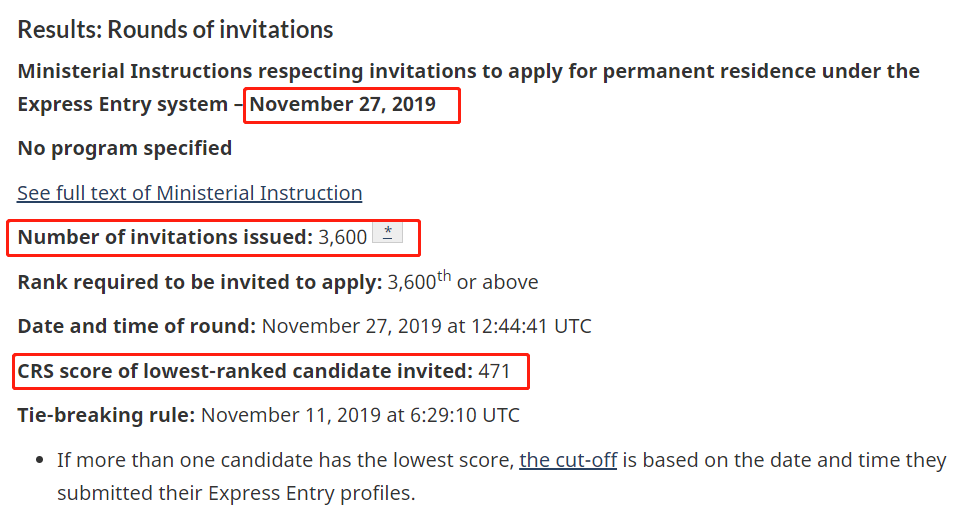Click the 12:44:41 UTC round timestamp
This screenshot has height=528, width=957.
(x=531, y=326)
